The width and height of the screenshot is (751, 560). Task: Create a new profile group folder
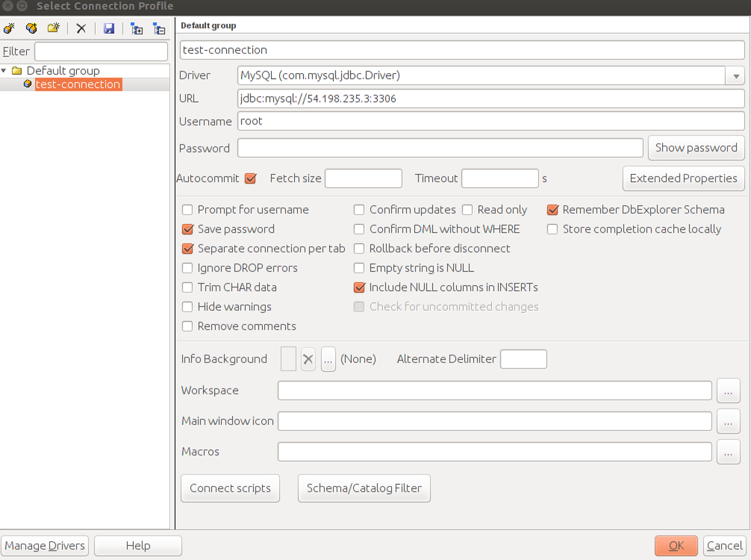[54, 28]
